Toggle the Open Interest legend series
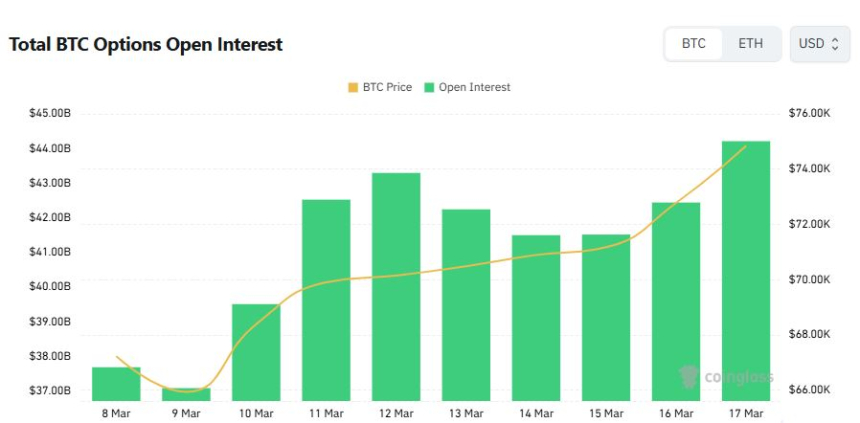This screenshot has width=860, height=423. click(x=474, y=87)
